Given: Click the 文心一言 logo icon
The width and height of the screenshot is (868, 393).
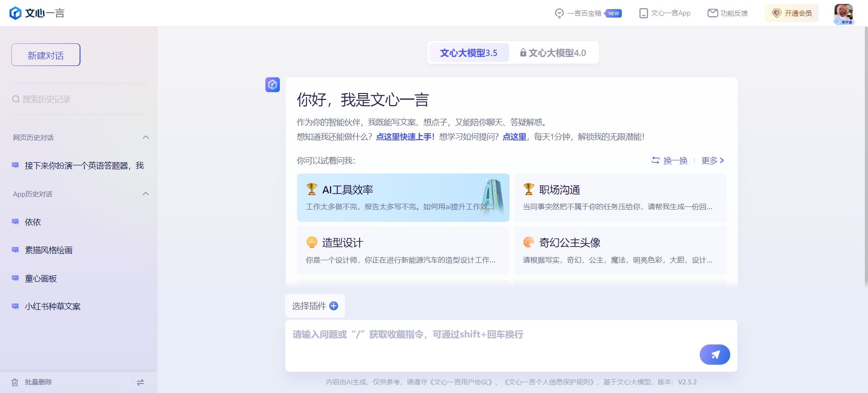Looking at the screenshot, I should tap(15, 13).
